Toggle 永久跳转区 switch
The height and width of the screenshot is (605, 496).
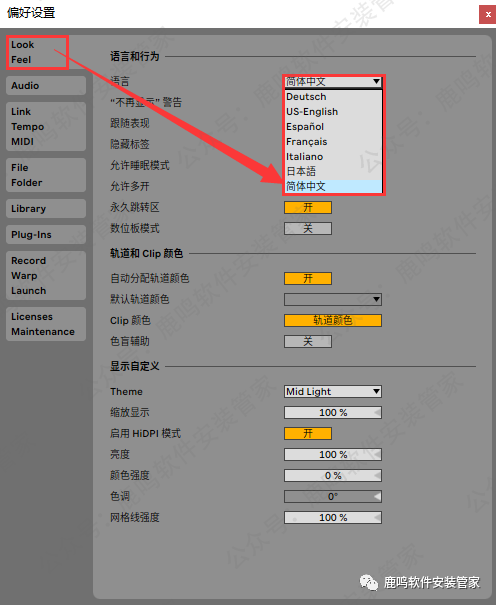click(x=308, y=208)
